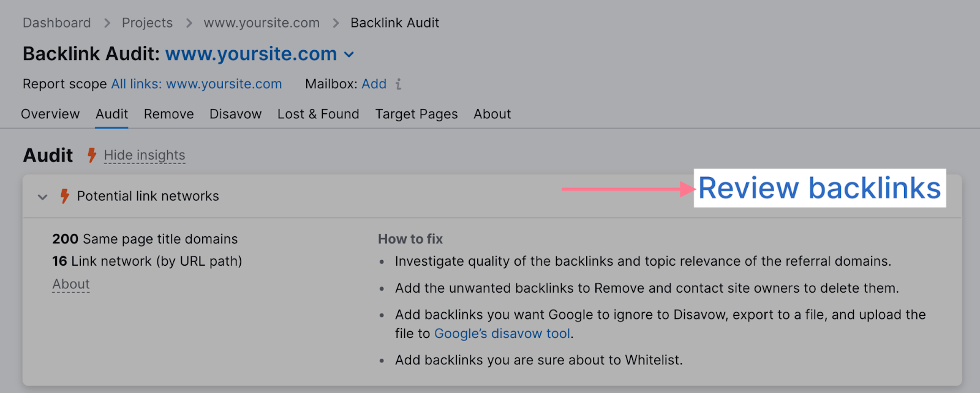Screen dimensions: 980x393
Task: Navigate to Dashboard breadcrumb
Action: pyautogui.click(x=56, y=23)
